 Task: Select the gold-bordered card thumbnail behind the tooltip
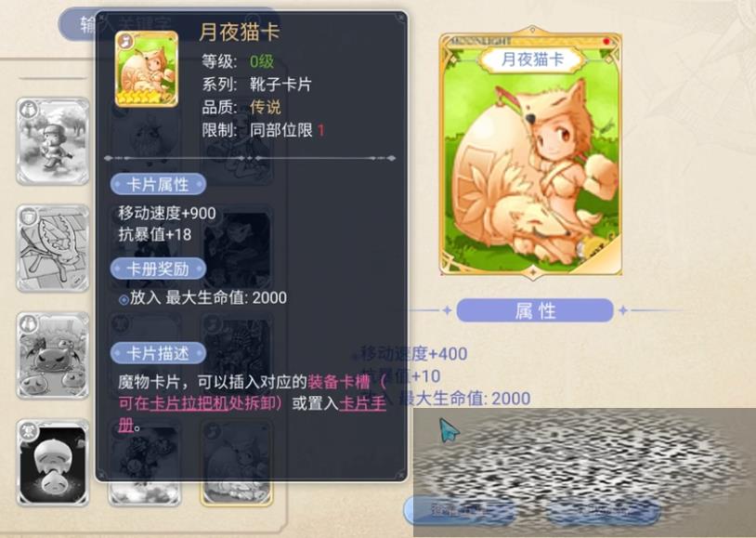coord(237,492)
